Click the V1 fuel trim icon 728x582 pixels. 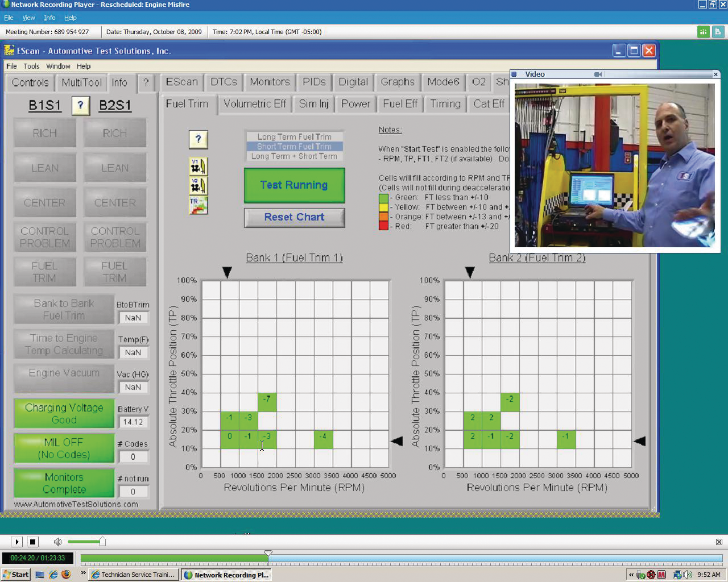(198, 167)
